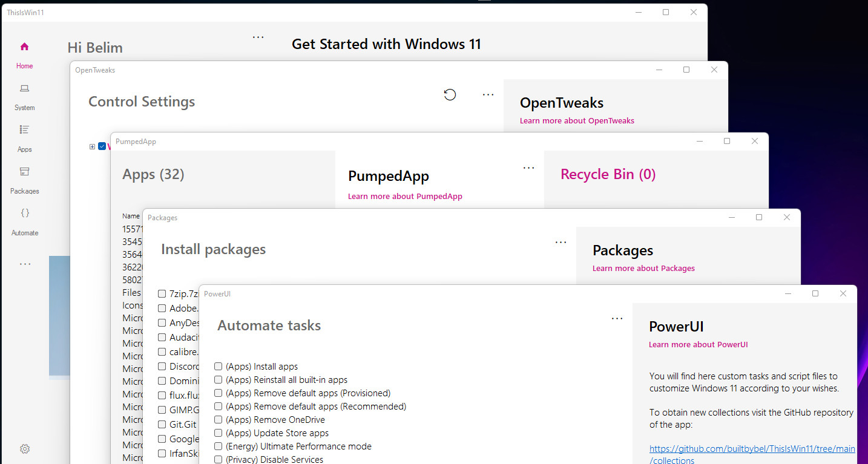This screenshot has width=868, height=464.
Task: Check the AnyDesk package checkbox
Action: (162, 322)
